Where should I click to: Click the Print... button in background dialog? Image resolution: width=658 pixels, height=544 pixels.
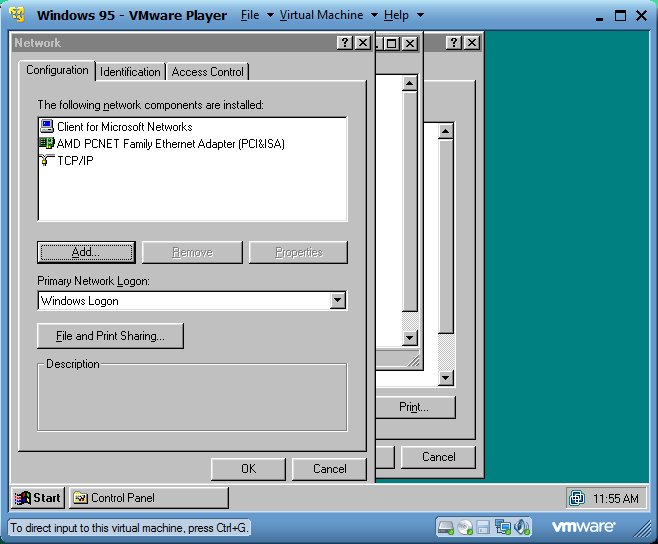point(414,407)
